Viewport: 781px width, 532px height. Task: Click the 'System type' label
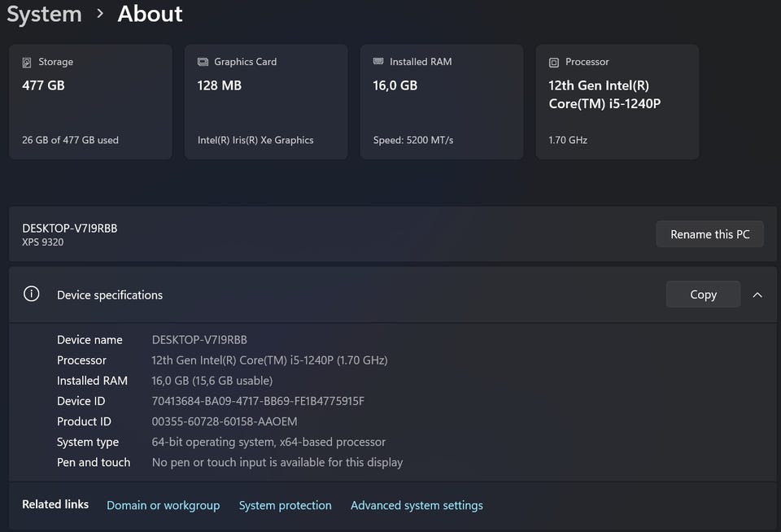pyautogui.click(x=88, y=442)
